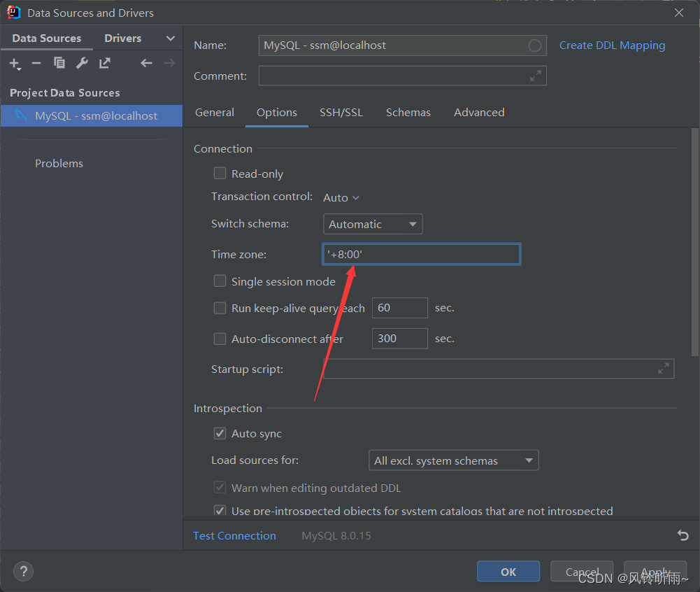Switch to the Drivers tab
This screenshot has height=592, width=700.
point(123,38)
